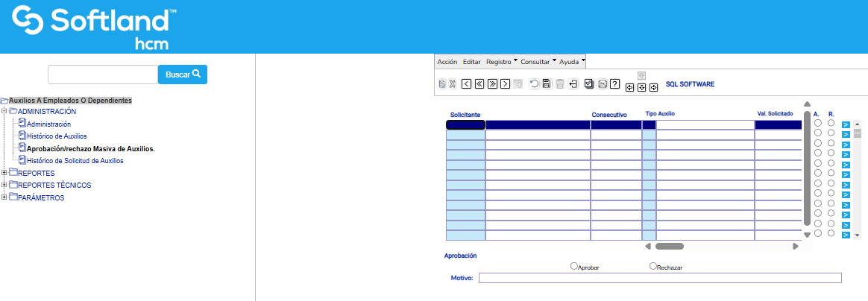The image size is (868, 301).
Task: Go to the next record arrow icon
Action: click(x=505, y=84)
